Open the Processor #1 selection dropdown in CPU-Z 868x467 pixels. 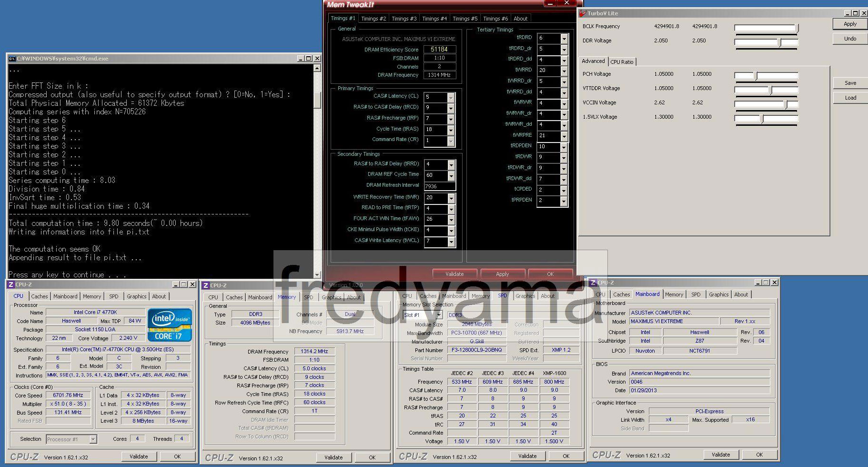(x=93, y=439)
